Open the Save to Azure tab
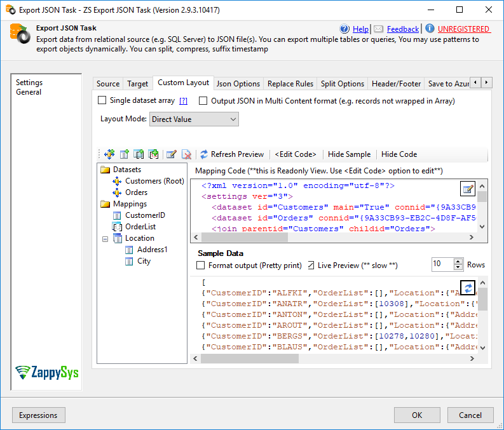 coord(447,84)
